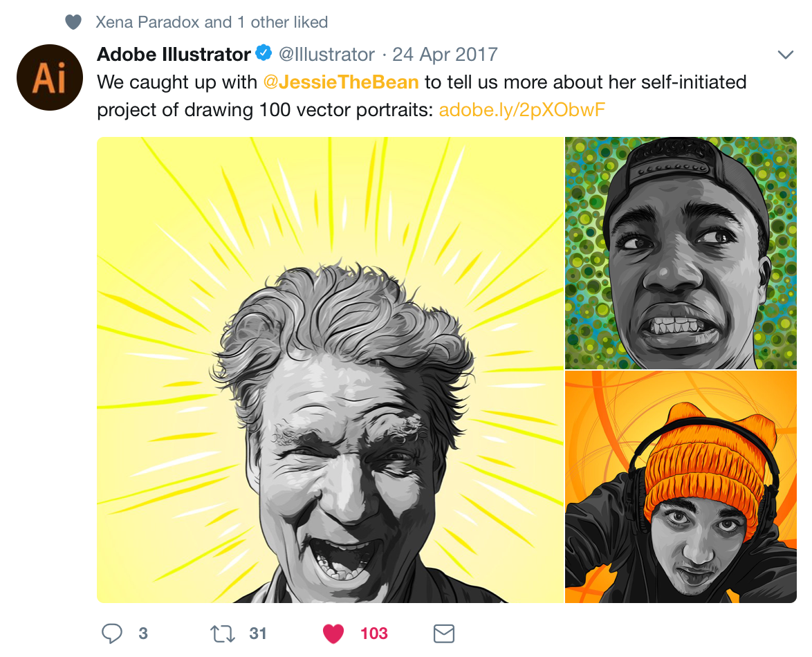Click the retweet count 31
The width and height of the screenshot is (812, 657).
tap(258, 633)
